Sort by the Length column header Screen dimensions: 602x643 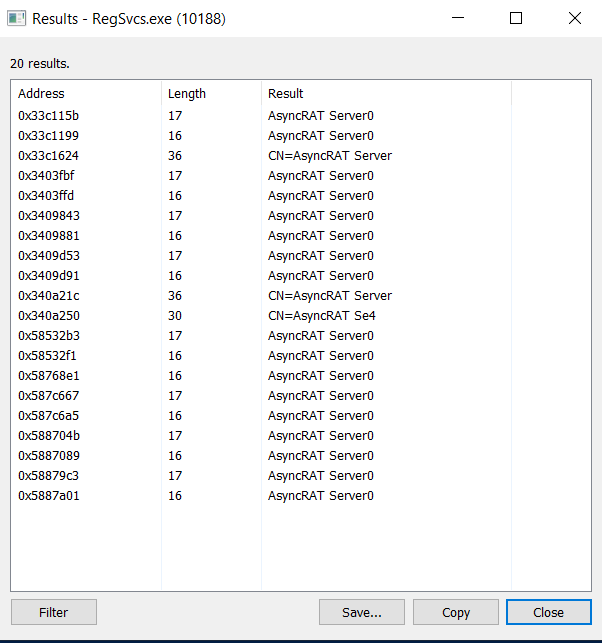coord(210,94)
